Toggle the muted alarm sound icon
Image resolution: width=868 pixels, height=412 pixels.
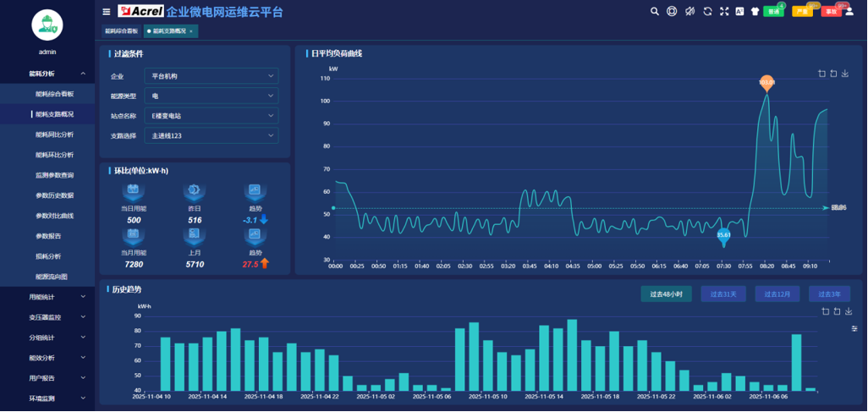[689, 12]
